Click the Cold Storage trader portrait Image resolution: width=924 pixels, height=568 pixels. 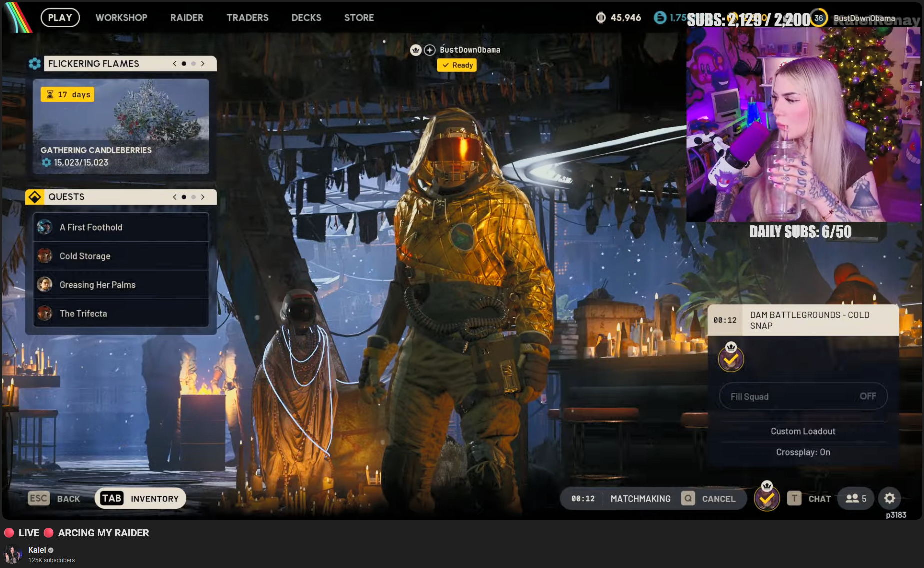45,256
